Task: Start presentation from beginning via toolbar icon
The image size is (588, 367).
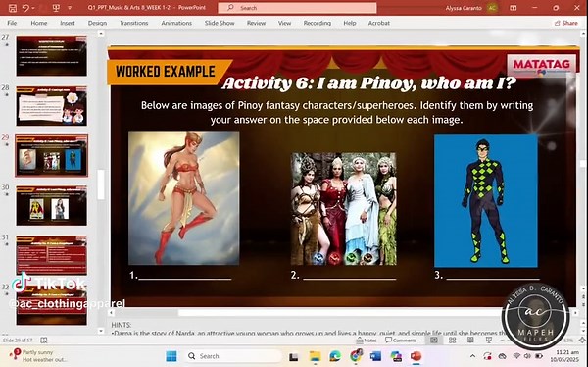Action: click(x=56, y=8)
